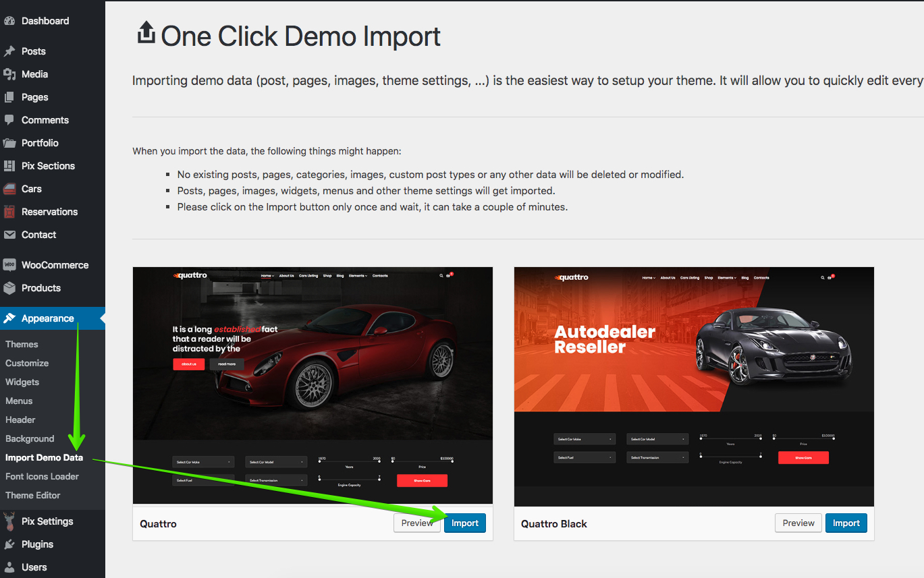Click the Pix Sections icon
Screen dimensions: 924x578
9,166
